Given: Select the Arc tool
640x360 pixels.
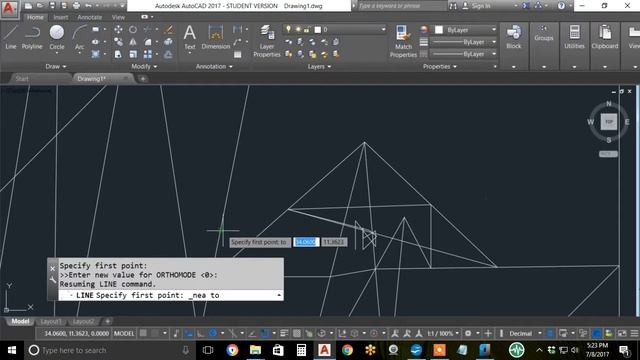Looking at the screenshot, I should coord(80,37).
